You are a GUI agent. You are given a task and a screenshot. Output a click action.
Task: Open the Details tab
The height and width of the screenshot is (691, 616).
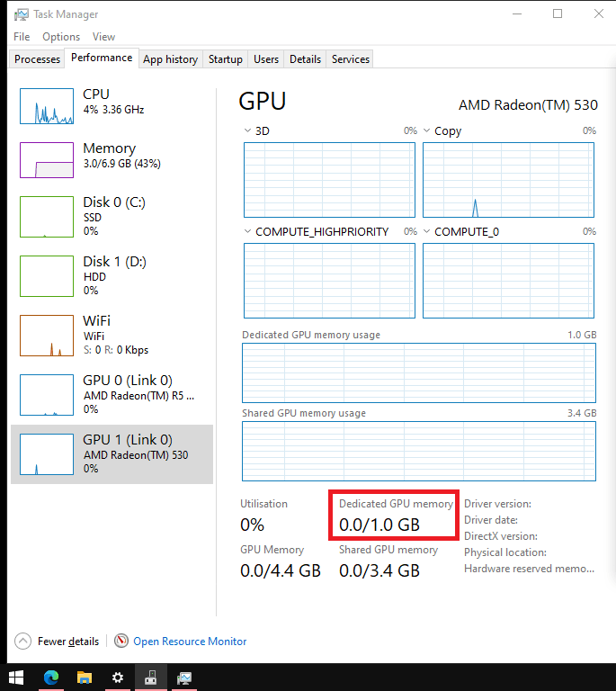(305, 59)
